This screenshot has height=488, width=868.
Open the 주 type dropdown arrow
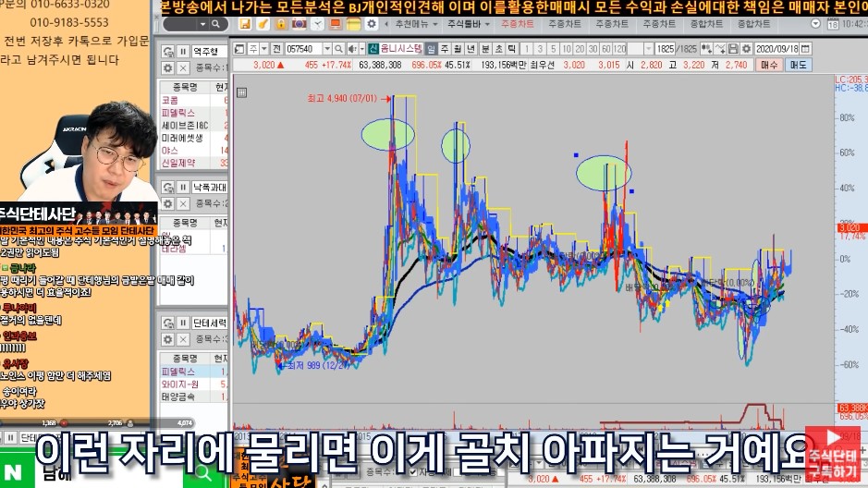[264, 49]
